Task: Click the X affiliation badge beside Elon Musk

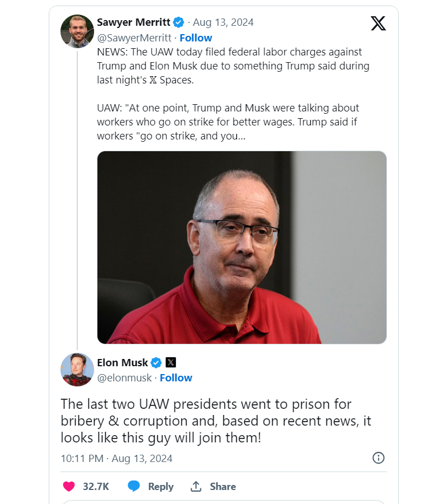Action: click(x=171, y=362)
